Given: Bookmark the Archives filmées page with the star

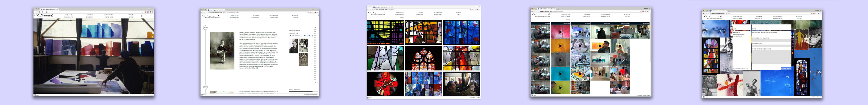Looking at the screenshot, I should tap(641, 11).
